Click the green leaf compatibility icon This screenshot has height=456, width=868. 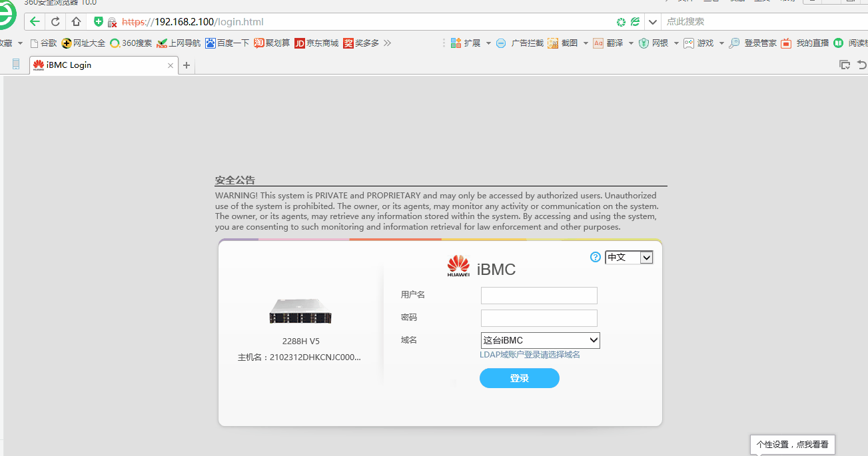[x=635, y=22]
